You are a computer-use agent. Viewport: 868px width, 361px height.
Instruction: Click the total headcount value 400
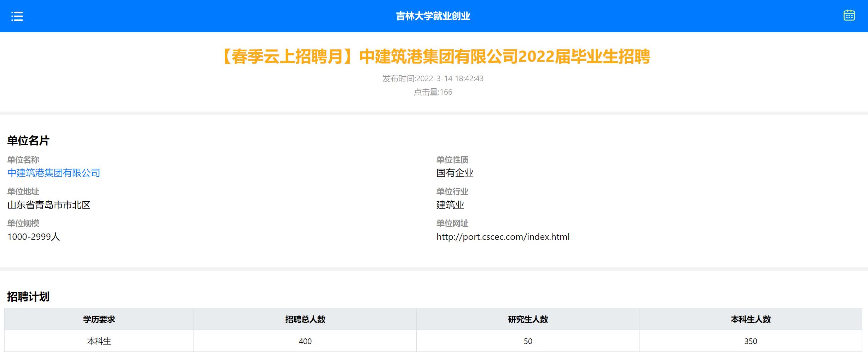click(x=305, y=341)
